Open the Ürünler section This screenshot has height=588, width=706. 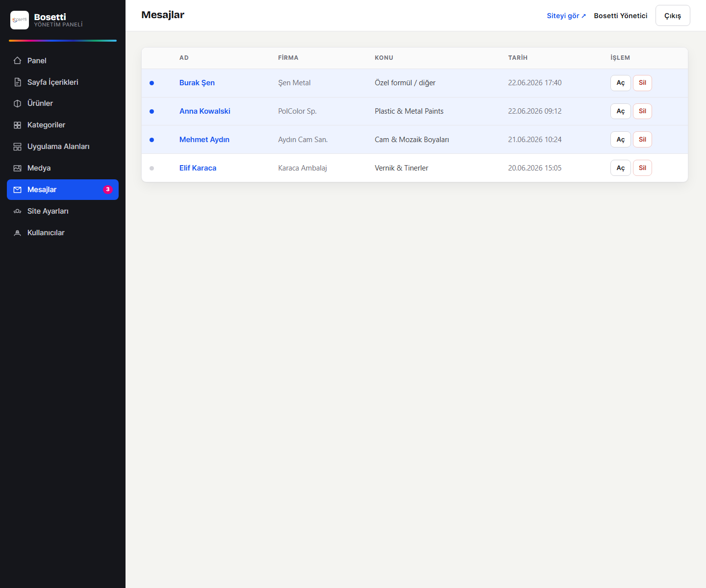pyautogui.click(x=63, y=103)
